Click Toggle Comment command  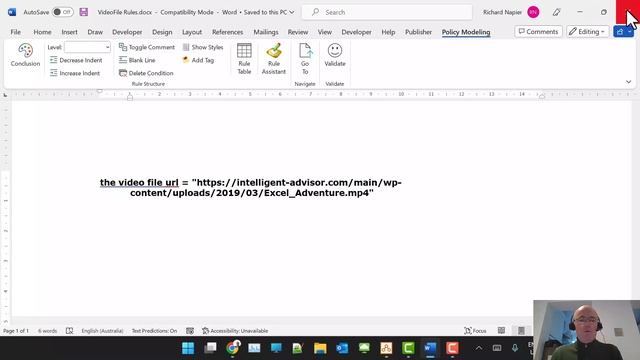pos(147,47)
